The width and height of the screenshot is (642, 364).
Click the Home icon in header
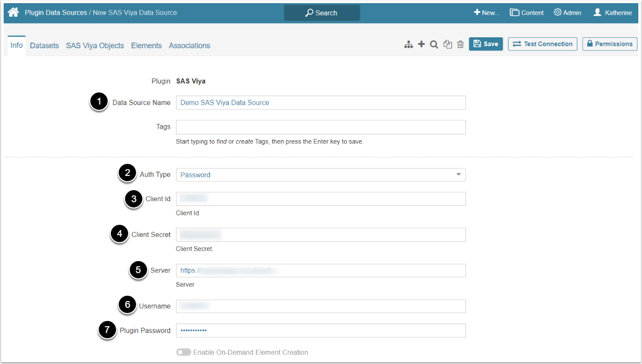(13, 12)
